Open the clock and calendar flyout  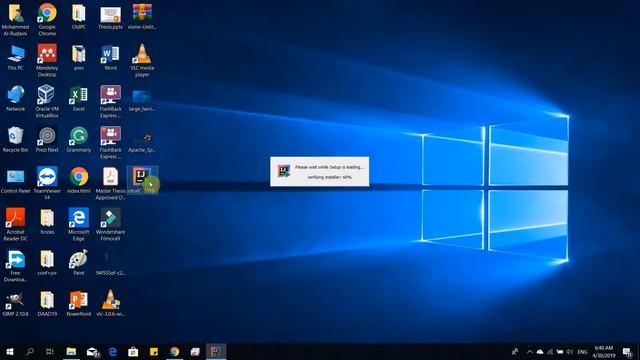click(604, 351)
